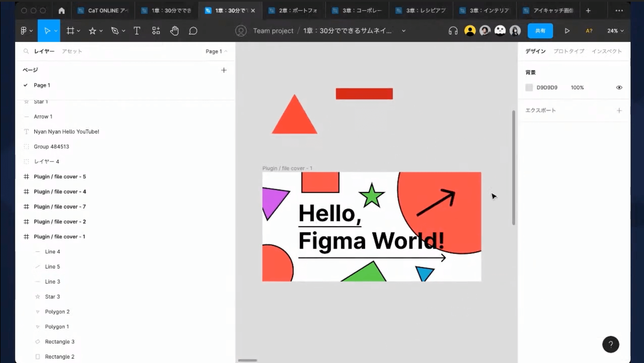The image size is (644, 363).
Task: Open the プロトタイプ prototype tab
Action: [569, 51]
